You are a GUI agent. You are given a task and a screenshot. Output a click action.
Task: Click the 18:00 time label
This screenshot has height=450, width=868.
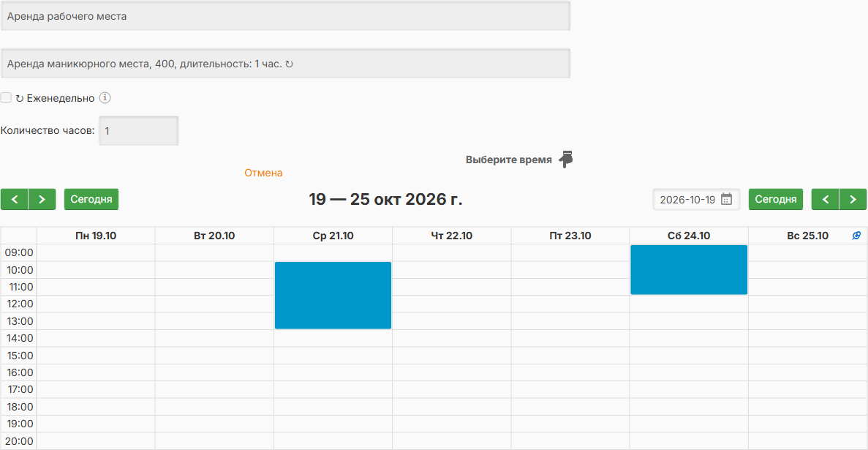19,407
